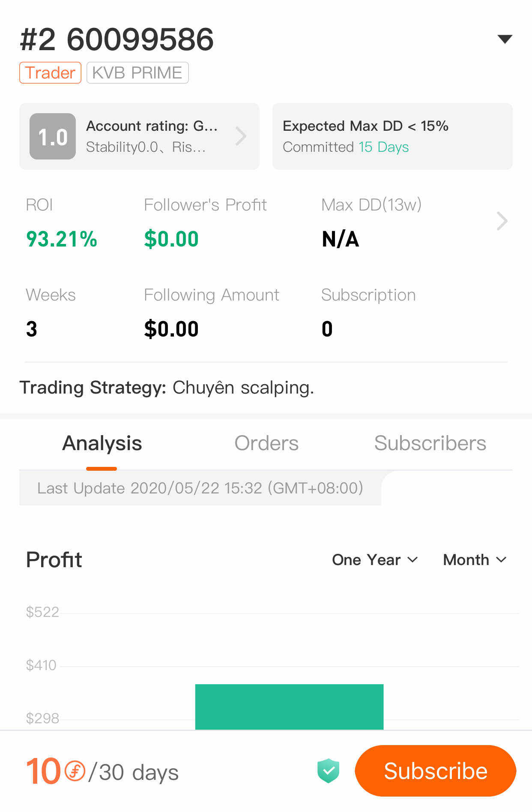Tap the orange F coin currency icon
The height and width of the screenshot is (812, 532).
point(75,771)
